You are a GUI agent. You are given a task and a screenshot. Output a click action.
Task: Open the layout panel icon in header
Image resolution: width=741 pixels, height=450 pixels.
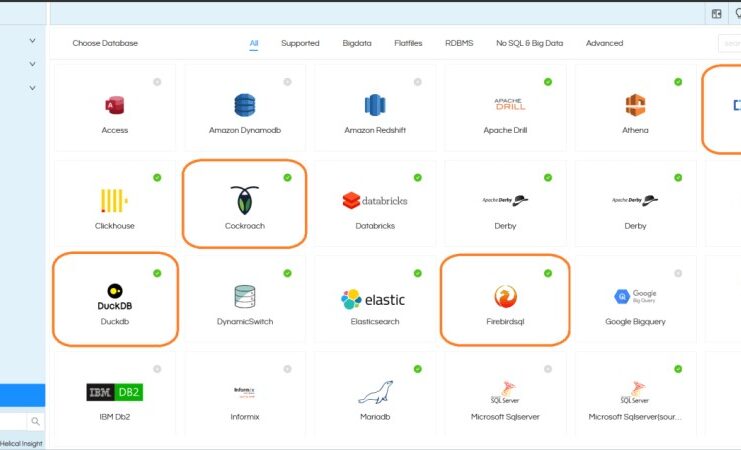pyautogui.click(x=716, y=14)
